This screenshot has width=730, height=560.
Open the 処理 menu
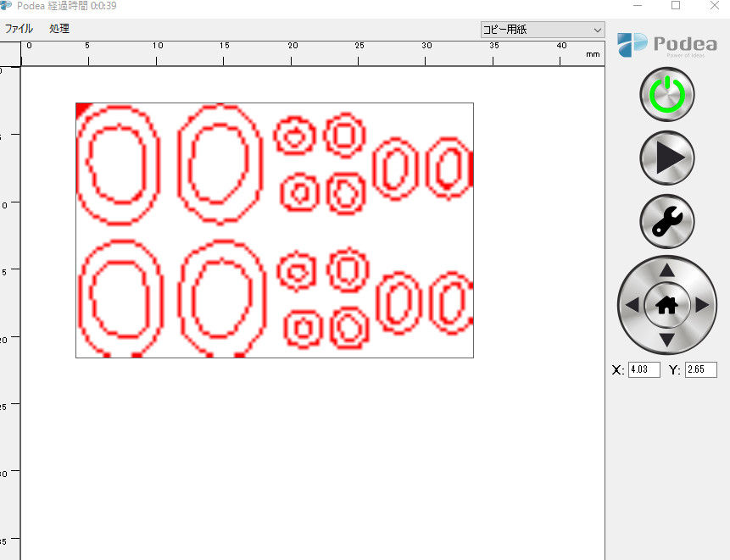[59, 29]
